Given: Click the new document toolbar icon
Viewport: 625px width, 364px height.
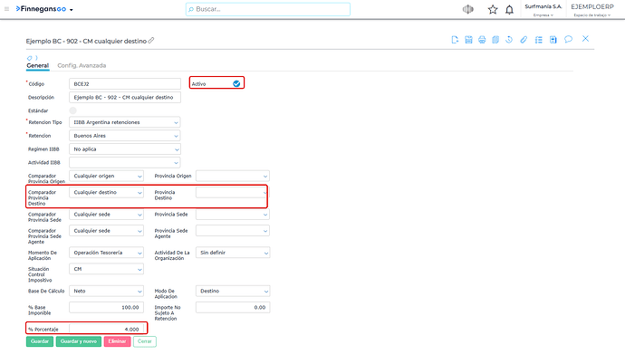Looking at the screenshot, I should point(455,40).
